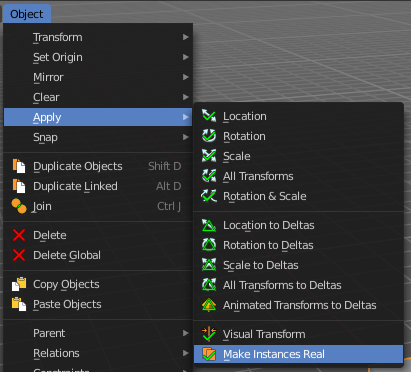This screenshot has width=411, height=372.
Task: Open the Snap menu entry
Action: (98, 137)
